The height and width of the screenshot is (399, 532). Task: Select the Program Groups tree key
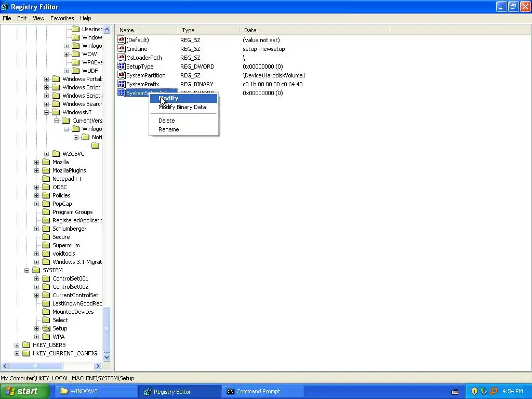(72, 212)
